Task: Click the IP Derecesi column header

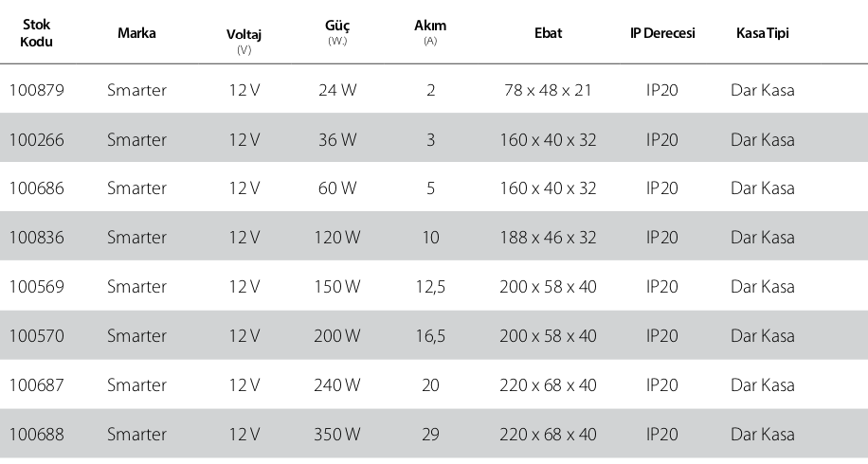Action: point(662,33)
